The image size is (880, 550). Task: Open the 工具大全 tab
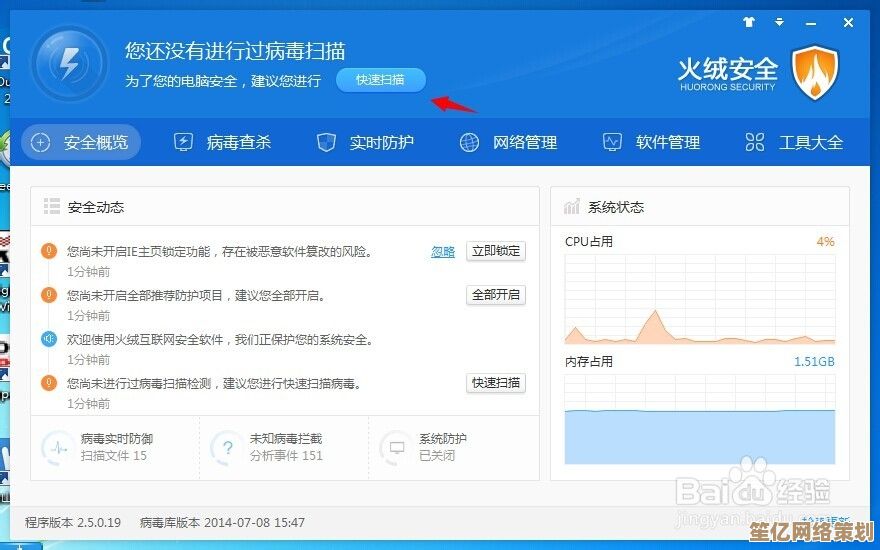coord(794,142)
